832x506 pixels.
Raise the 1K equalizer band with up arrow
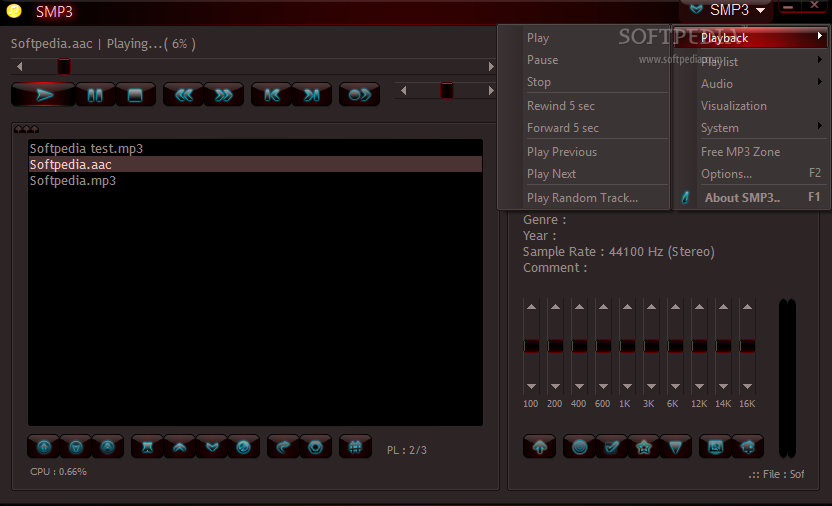click(x=627, y=307)
